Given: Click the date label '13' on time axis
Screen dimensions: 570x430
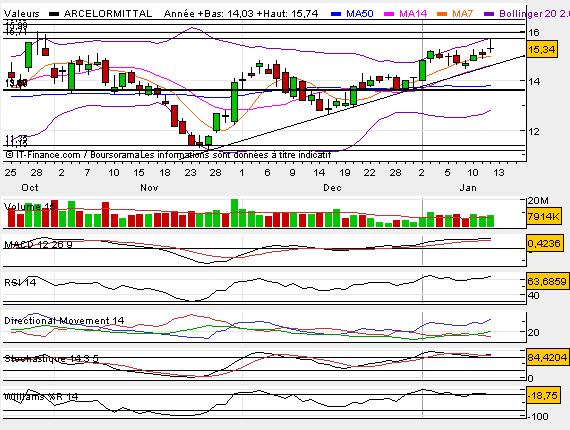Looking at the screenshot, I should [499, 173].
